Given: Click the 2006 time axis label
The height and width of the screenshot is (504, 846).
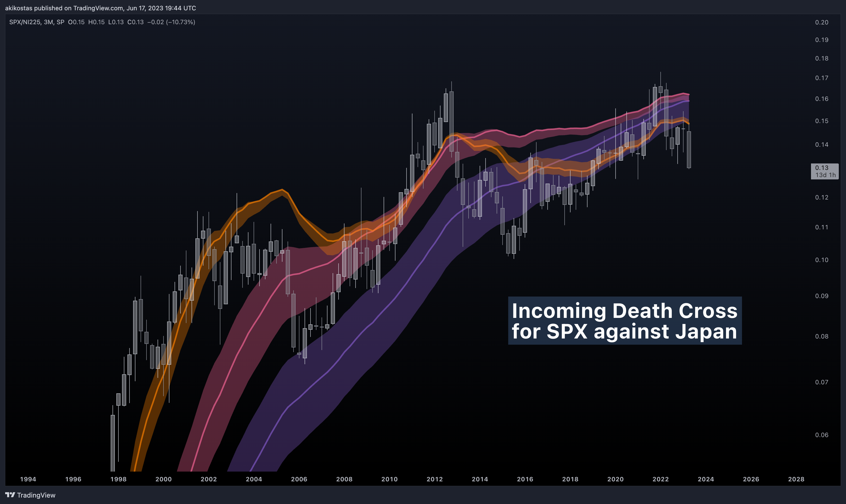Looking at the screenshot, I should [x=299, y=479].
